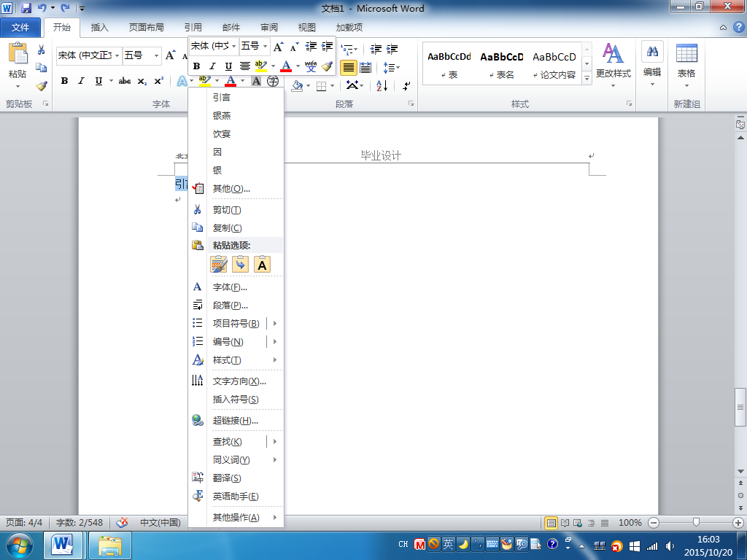
Task: Toggle Justify alignment highlighted button
Action: point(349,68)
